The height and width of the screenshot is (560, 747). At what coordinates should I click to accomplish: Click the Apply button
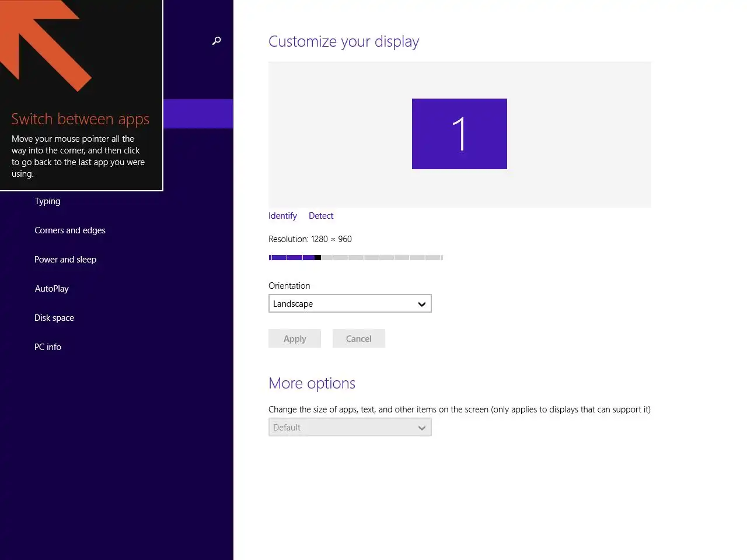click(x=295, y=338)
